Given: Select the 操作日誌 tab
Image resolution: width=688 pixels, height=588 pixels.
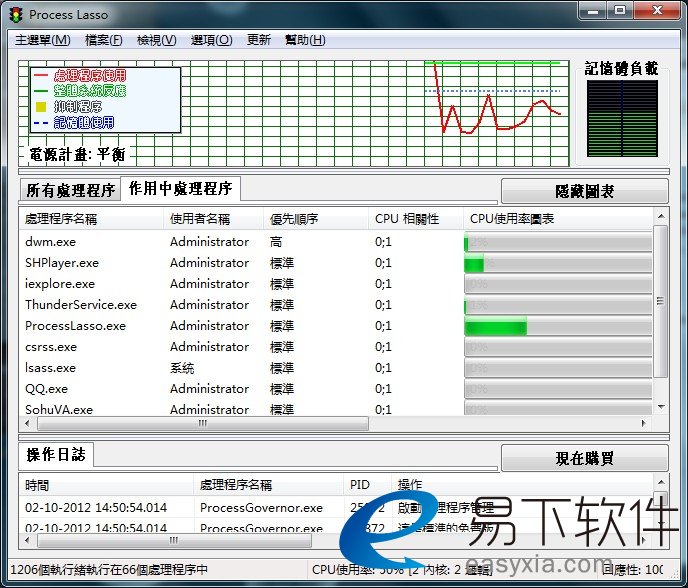Looking at the screenshot, I should coord(56,455).
